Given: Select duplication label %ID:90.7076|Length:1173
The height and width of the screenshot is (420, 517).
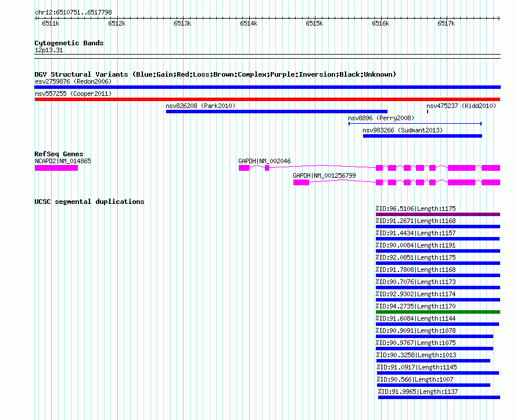Looking at the screenshot, I should (415, 282).
